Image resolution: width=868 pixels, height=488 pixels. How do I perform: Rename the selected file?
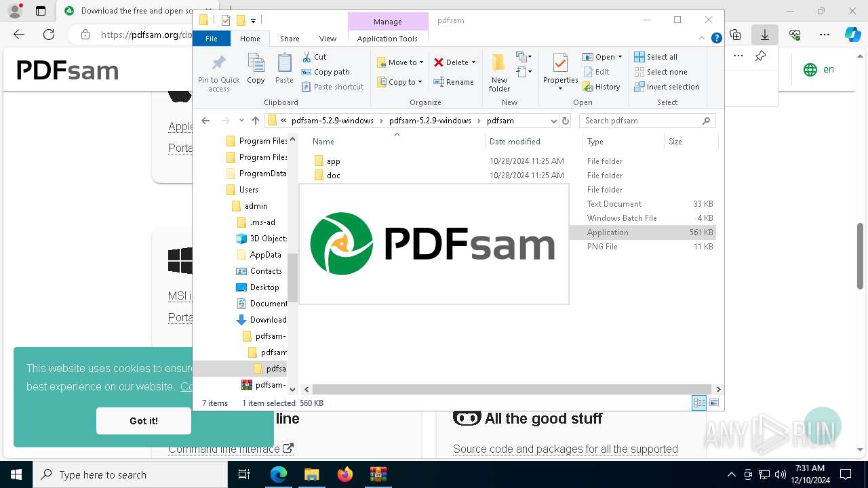click(x=454, y=82)
